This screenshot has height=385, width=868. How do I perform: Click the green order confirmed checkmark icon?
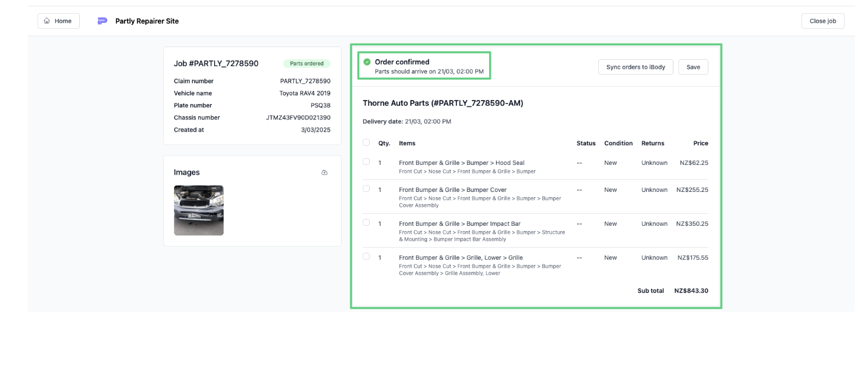pyautogui.click(x=367, y=61)
